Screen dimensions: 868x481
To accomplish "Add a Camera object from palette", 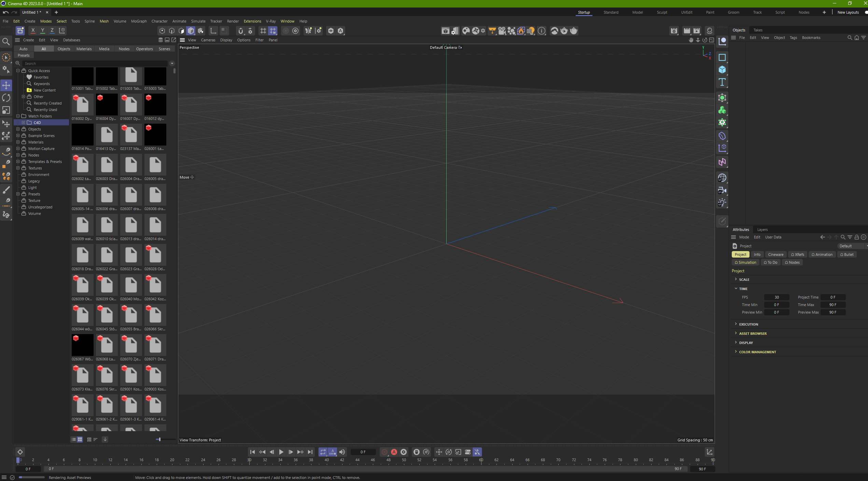I will click(722, 190).
